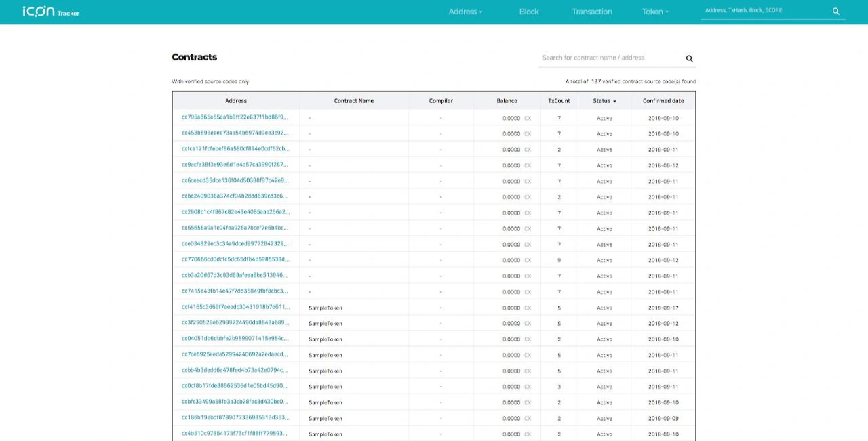
Task: Click the Confirmed date column header
Action: click(x=663, y=101)
